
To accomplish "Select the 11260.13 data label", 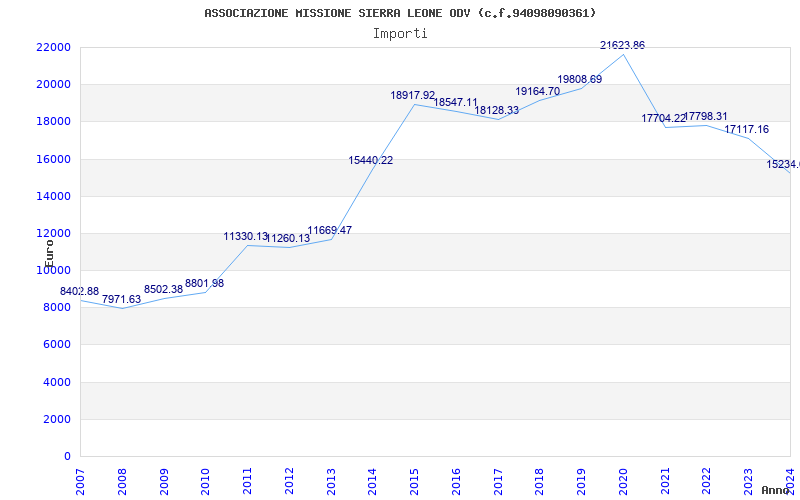I will pyautogui.click(x=288, y=238).
